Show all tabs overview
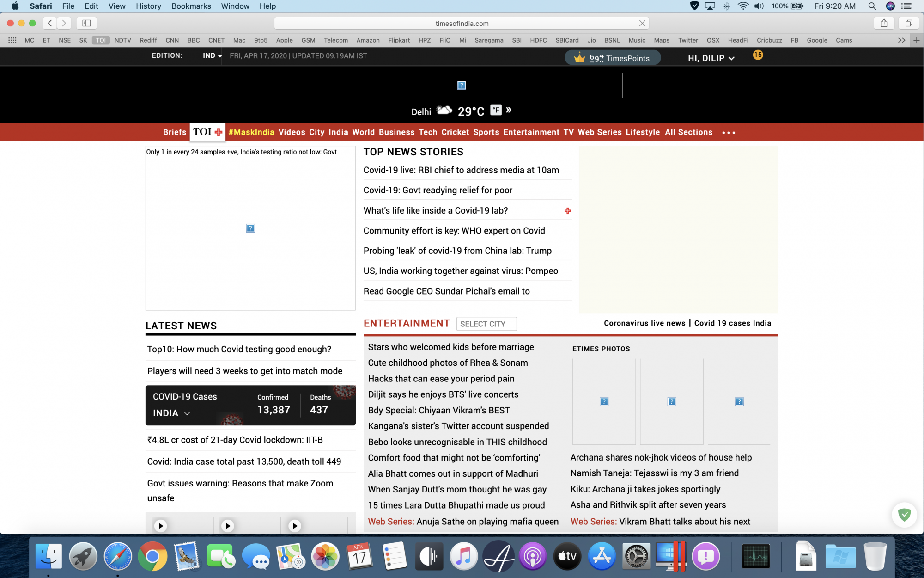 coord(908,23)
